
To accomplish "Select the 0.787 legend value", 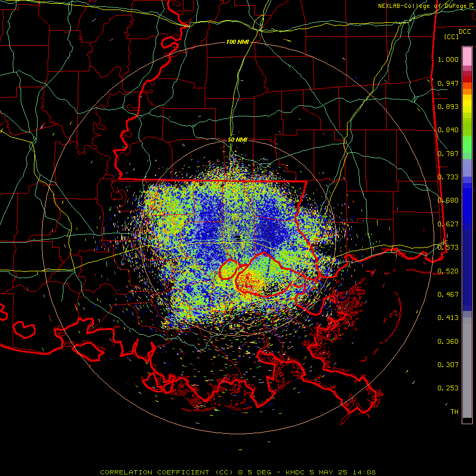I will [x=448, y=153].
